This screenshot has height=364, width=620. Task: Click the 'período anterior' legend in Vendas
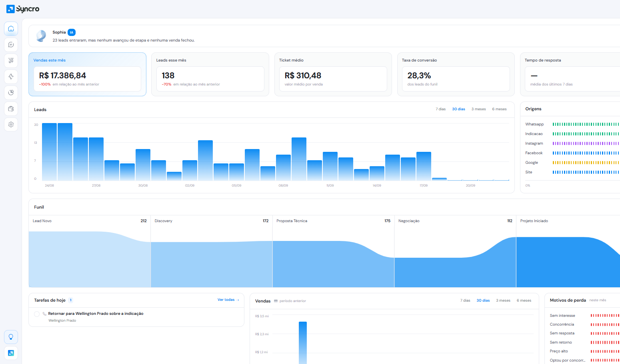(290, 301)
